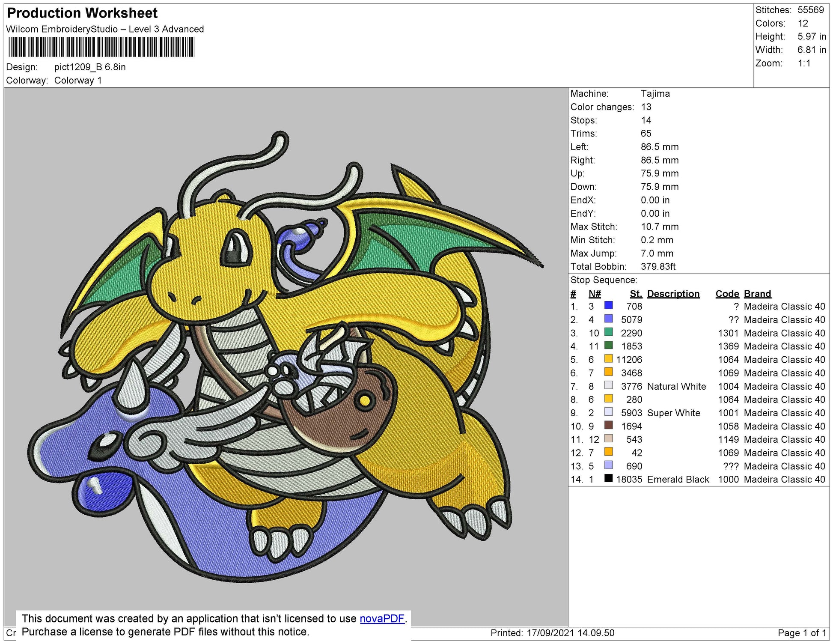
Task: Select the teal green swatch for code 1301
Action: (x=609, y=333)
